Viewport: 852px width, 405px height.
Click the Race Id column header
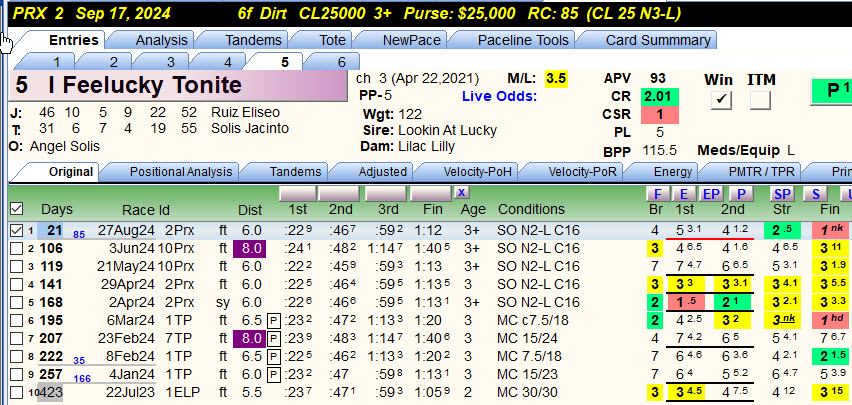point(146,209)
